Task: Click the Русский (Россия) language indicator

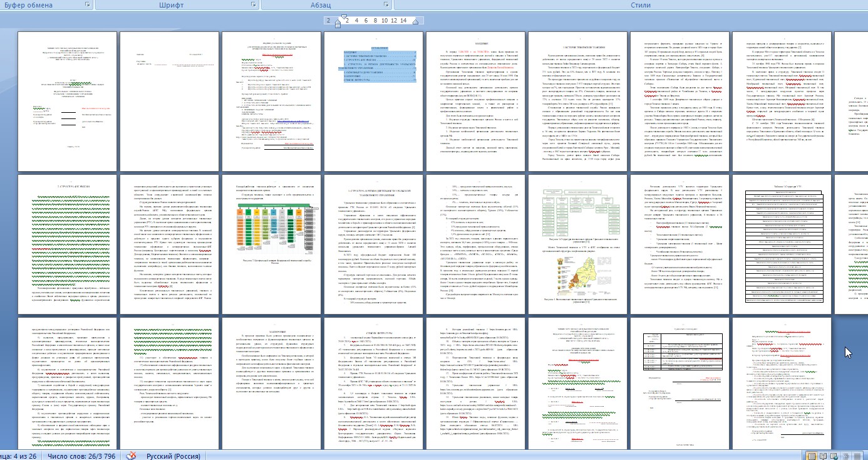Action: (173, 456)
